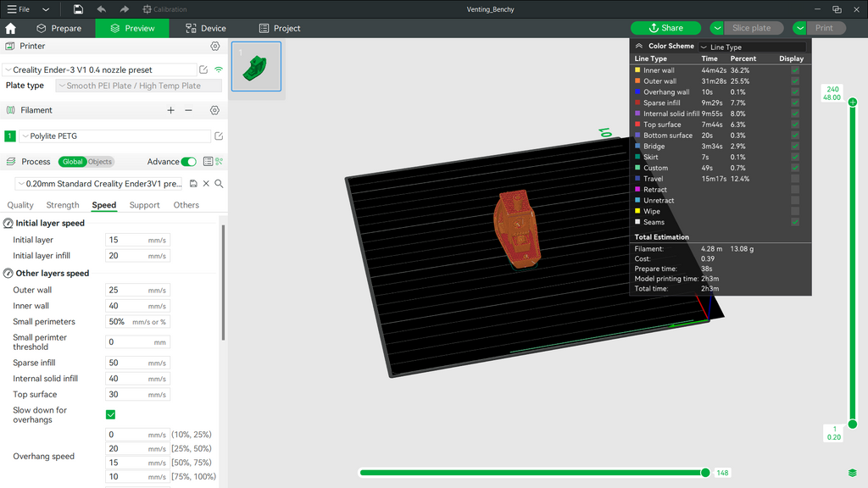Viewport: 868px width, 488px height.
Task: Open the Others settings tab
Action: (186, 205)
